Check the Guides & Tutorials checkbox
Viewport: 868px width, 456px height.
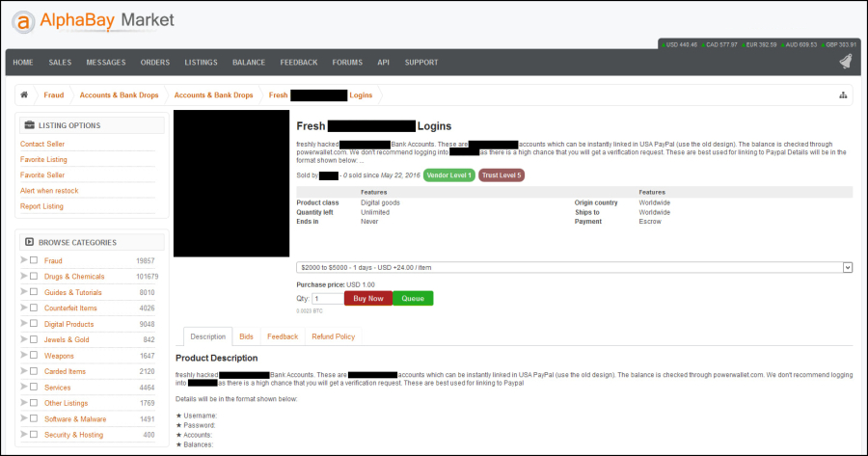pyautogui.click(x=34, y=292)
